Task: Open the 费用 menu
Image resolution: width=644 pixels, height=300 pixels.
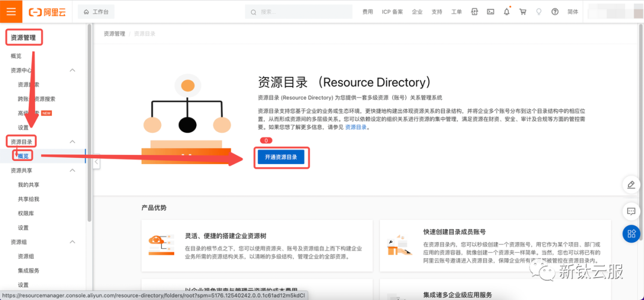Action: pos(367,12)
